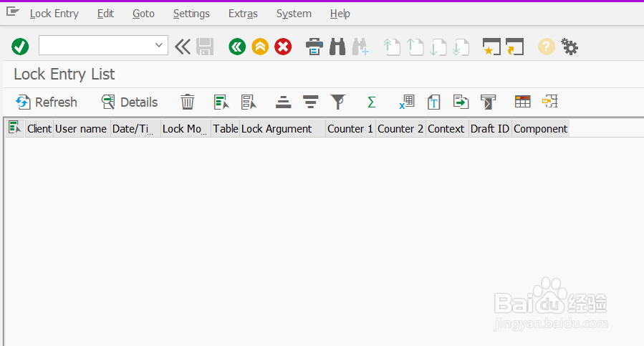This screenshot has width=644, height=346.
Task: Open the Extras menu
Action: [x=243, y=14]
